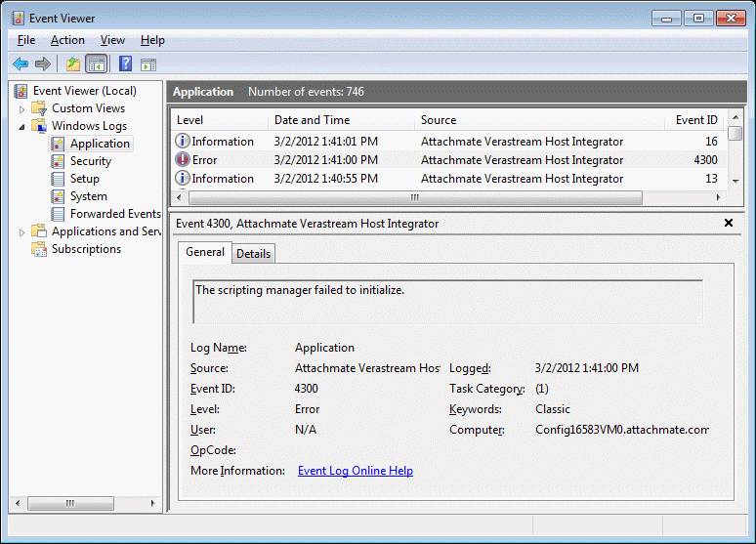
Task: Open the File menu
Action: 26,40
